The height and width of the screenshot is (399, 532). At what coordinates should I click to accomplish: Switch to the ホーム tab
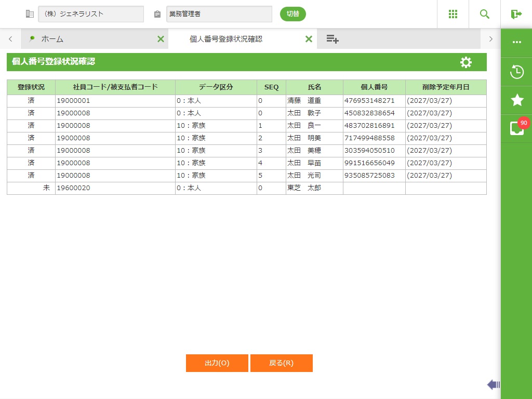(52, 39)
